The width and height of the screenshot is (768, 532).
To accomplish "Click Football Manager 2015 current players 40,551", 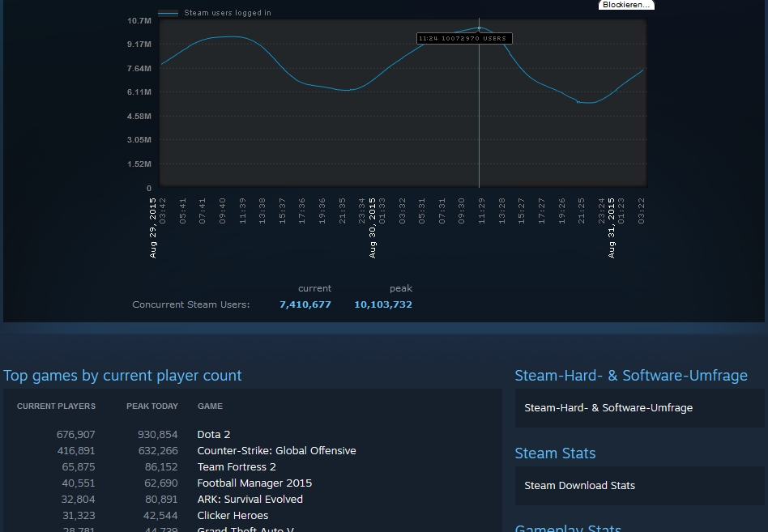I will click(x=79, y=483).
